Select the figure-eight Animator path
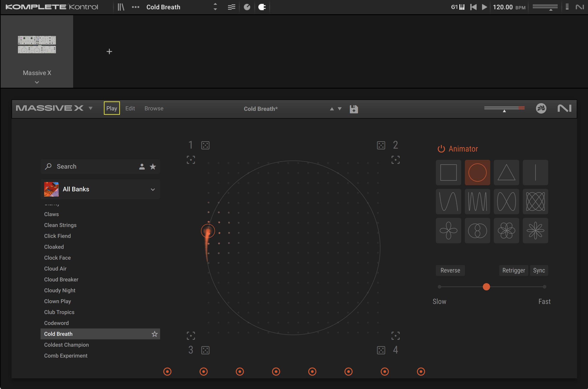588x389 pixels. (x=506, y=202)
